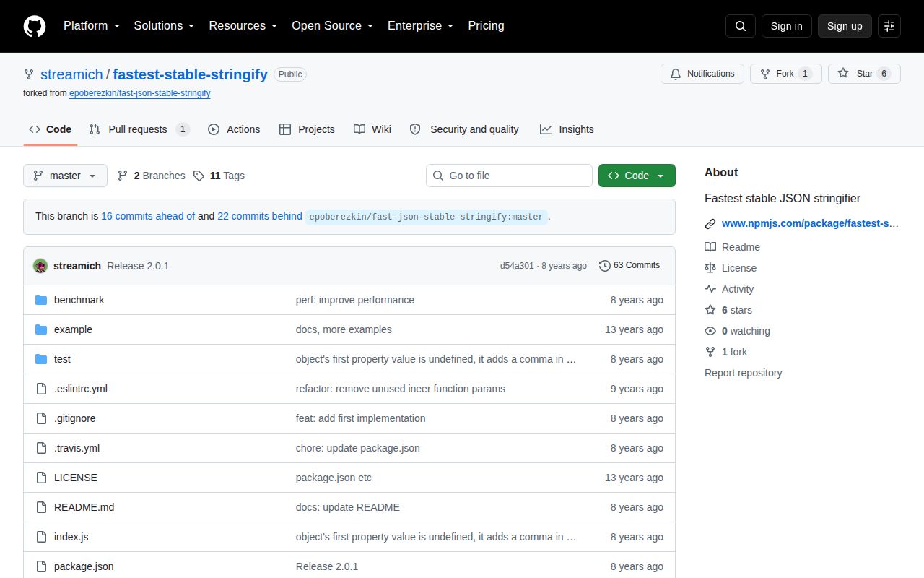The width and height of the screenshot is (924, 578).
Task: Open the 16 commits ahead of link
Action: click(x=148, y=216)
